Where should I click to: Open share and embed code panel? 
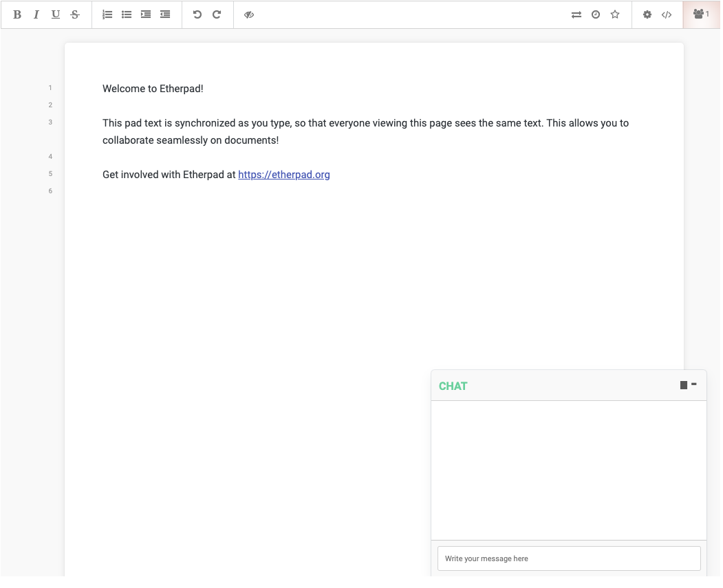point(667,14)
